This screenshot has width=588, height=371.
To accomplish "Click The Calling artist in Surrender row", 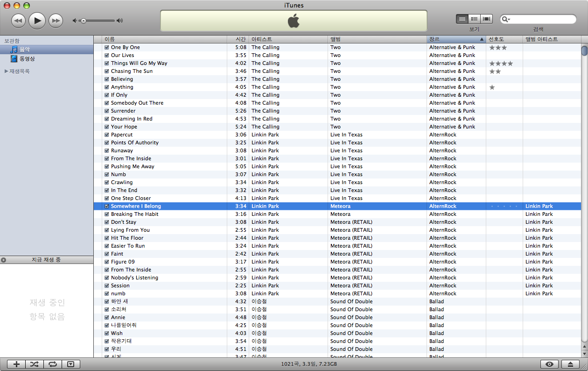I will coord(266,111).
